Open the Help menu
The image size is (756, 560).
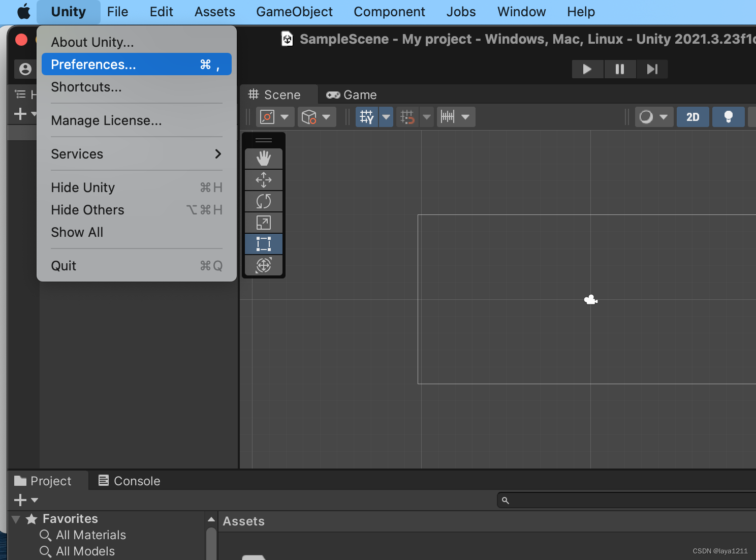click(581, 12)
